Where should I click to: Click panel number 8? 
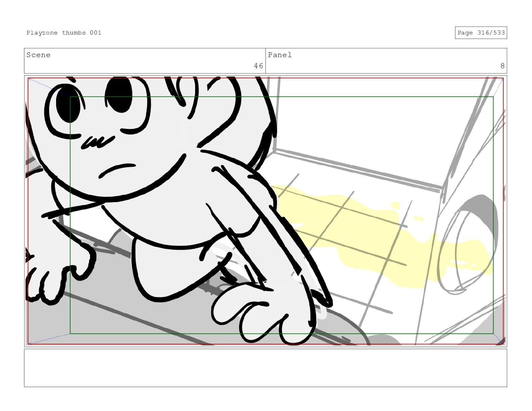pyautogui.click(x=502, y=66)
